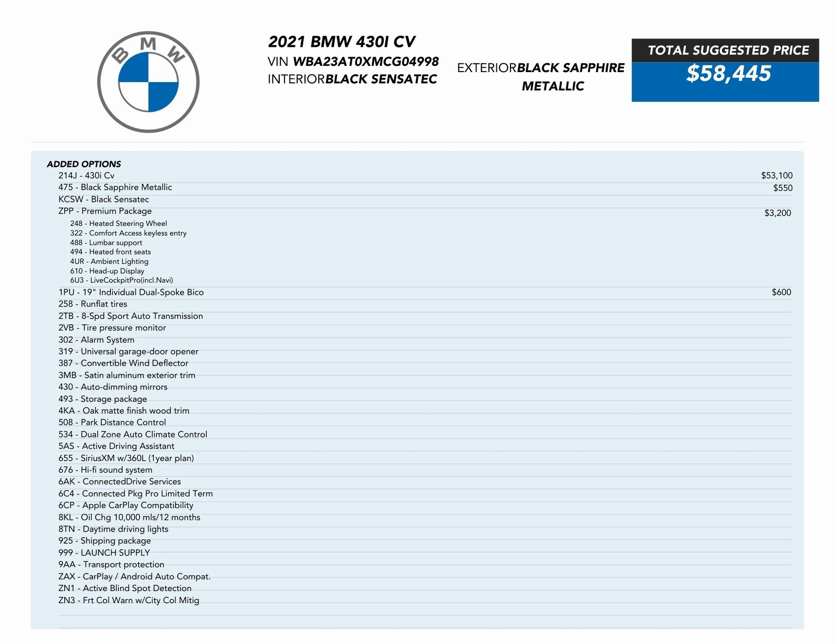Click the 2021 BMW 430I CV title
834x644 pixels.
(341, 42)
